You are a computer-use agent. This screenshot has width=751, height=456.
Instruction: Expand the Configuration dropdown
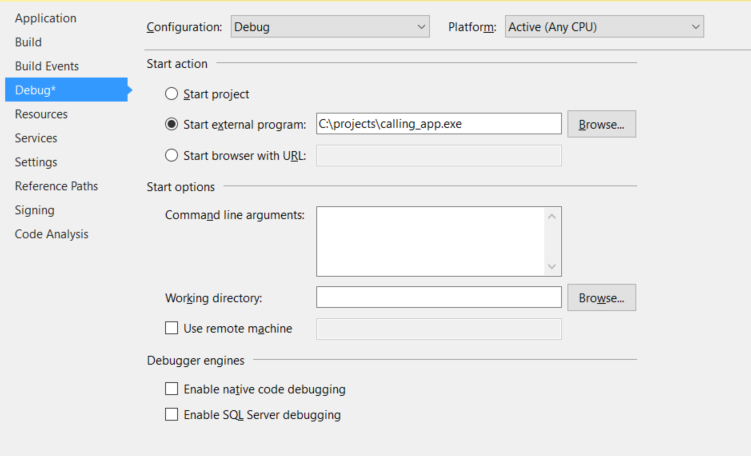(x=329, y=27)
